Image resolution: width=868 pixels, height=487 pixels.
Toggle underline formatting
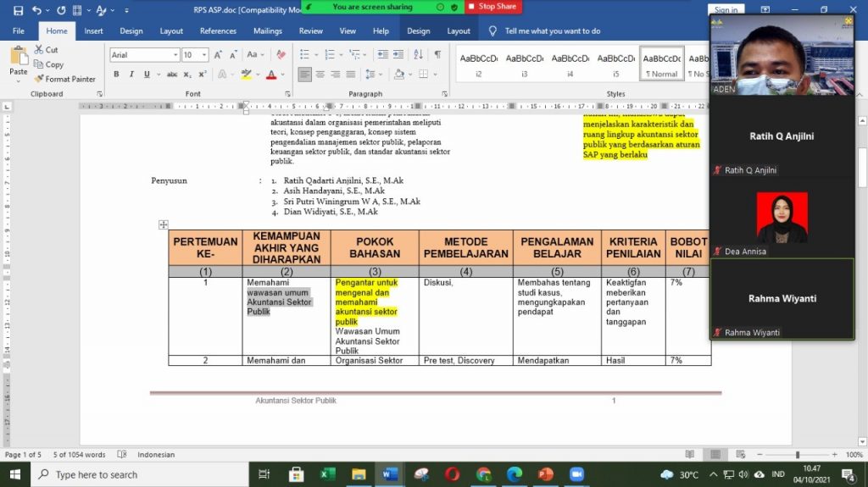point(147,75)
